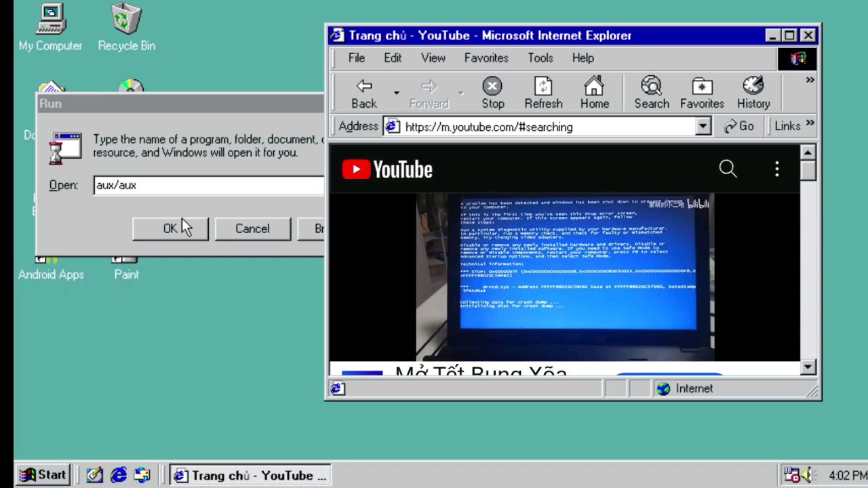Open the Favorites toolbar folder icon
Image resolution: width=868 pixels, height=488 pixels.
click(x=702, y=94)
